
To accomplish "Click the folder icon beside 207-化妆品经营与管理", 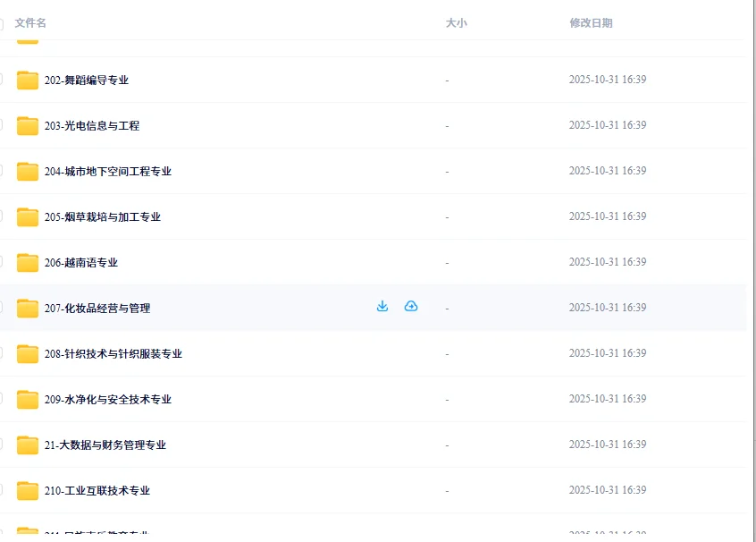I will click(x=28, y=309).
